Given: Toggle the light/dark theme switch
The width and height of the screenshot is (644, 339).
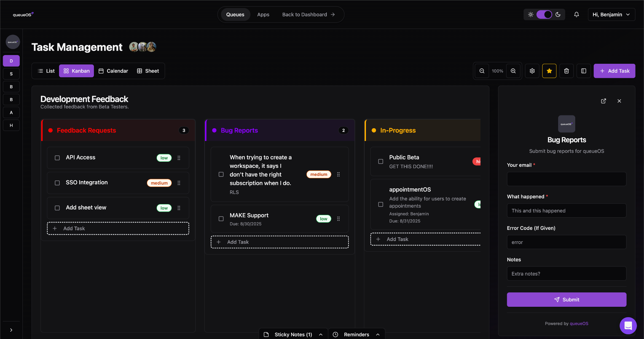Looking at the screenshot, I should pyautogui.click(x=544, y=14).
